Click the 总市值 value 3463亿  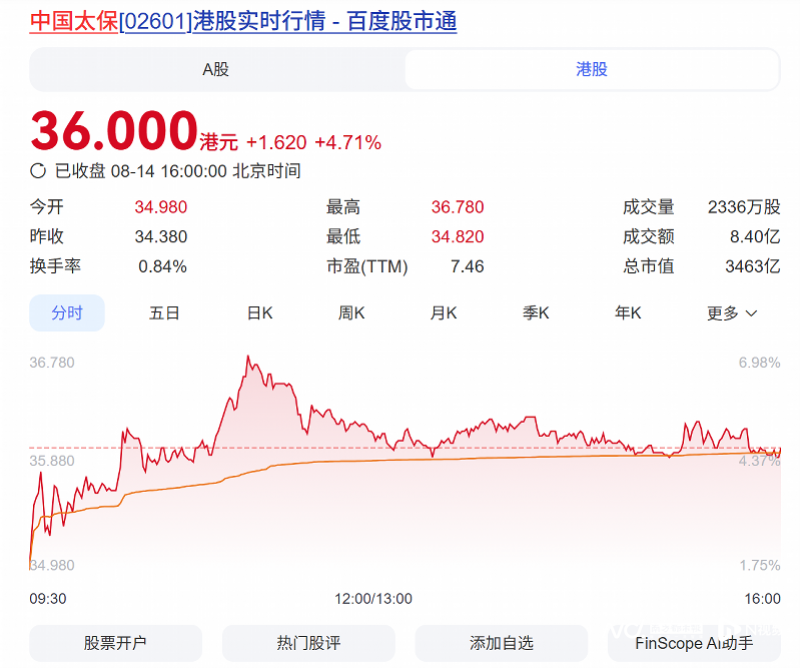click(x=753, y=266)
